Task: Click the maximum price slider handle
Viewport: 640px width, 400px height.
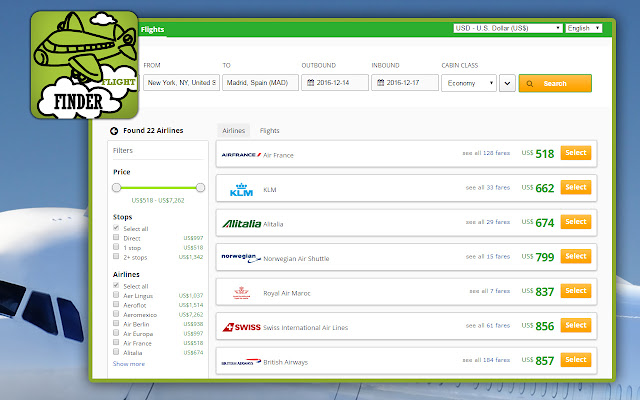Action: tap(200, 188)
